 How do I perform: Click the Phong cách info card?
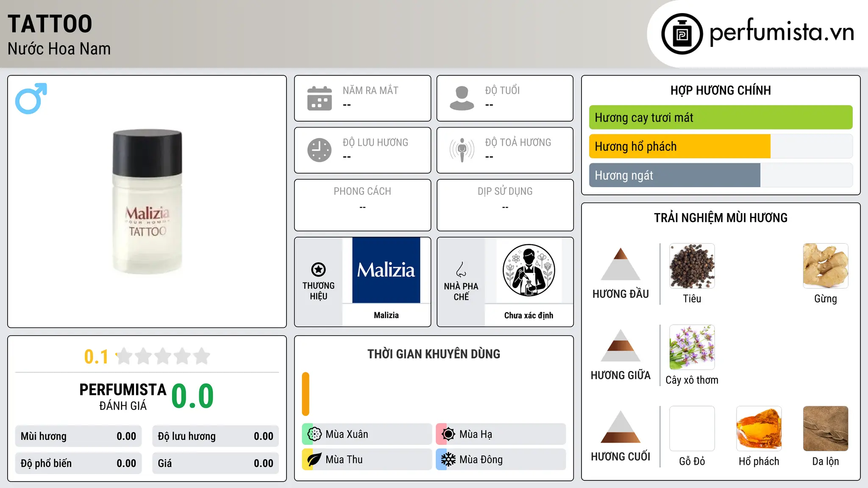coord(362,205)
